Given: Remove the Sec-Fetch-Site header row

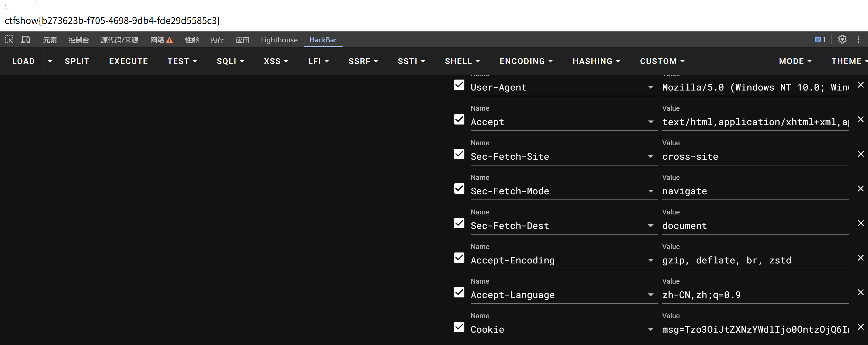Looking at the screenshot, I should [861, 154].
